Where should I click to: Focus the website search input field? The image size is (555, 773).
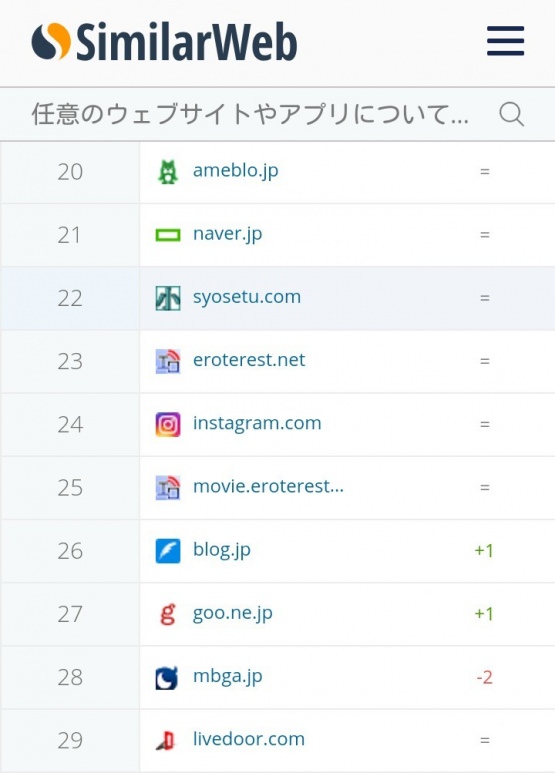click(x=250, y=114)
